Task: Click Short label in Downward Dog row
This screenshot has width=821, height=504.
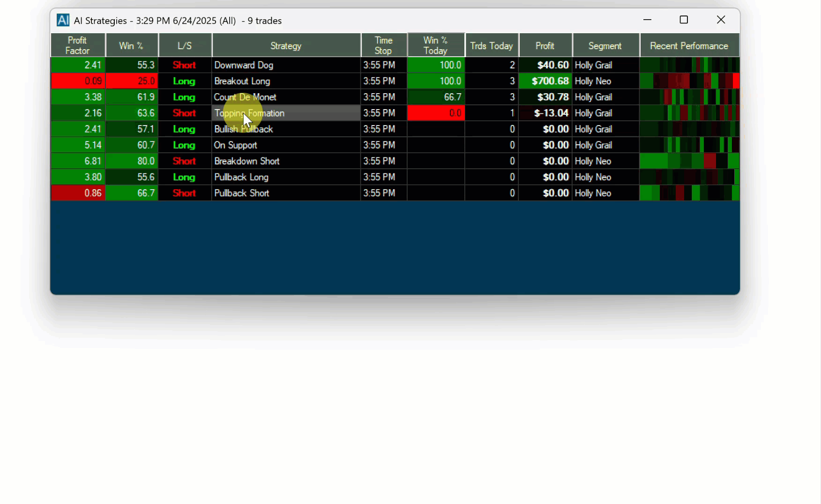Action: click(184, 65)
